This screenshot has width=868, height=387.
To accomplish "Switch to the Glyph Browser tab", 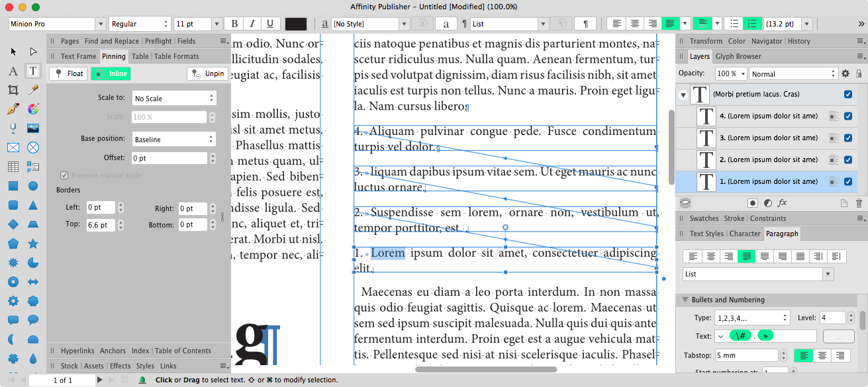I will (x=738, y=56).
